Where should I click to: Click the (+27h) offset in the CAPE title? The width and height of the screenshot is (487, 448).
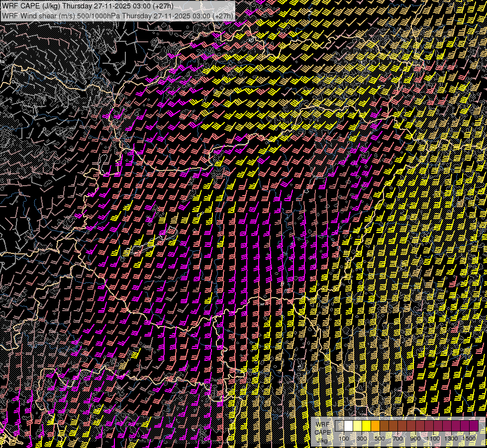pyautogui.click(x=163, y=6)
